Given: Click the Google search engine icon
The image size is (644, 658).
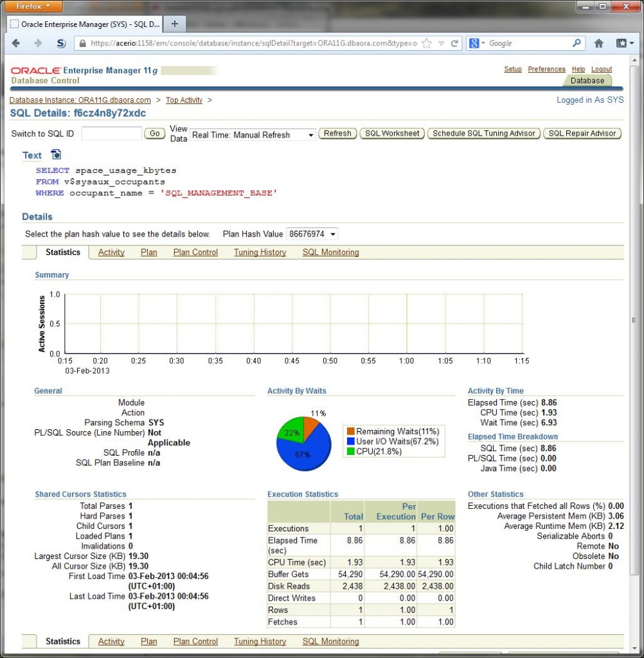Looking at the screenshot, I should 474,43.
